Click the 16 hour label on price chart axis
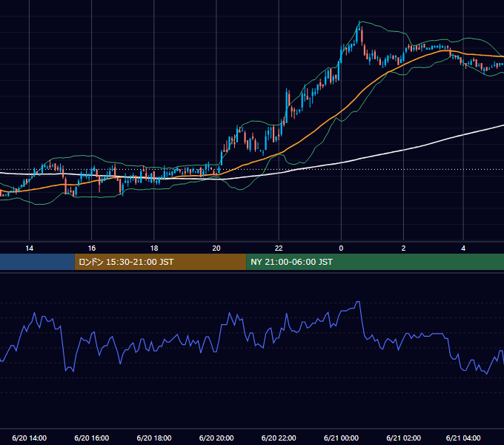This screenshot has height=445, width=504. pos(92,248)
